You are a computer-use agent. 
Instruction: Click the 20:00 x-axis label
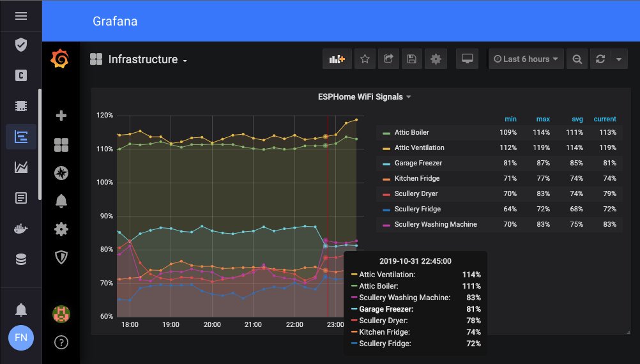212,325
